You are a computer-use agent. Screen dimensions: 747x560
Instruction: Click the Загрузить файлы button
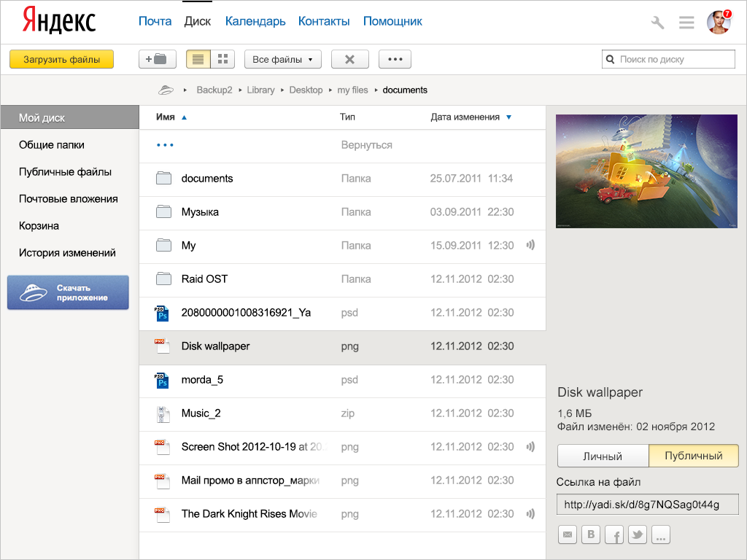pos(61,59)
